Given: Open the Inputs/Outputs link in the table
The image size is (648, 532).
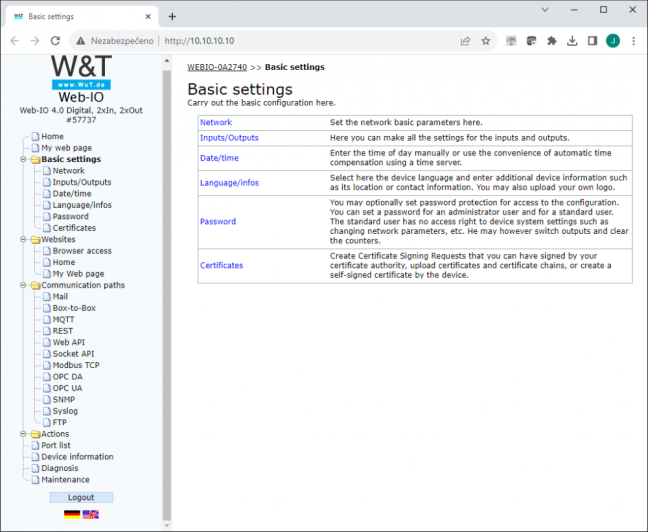Looking at the screenshot, I should (229, 138).
